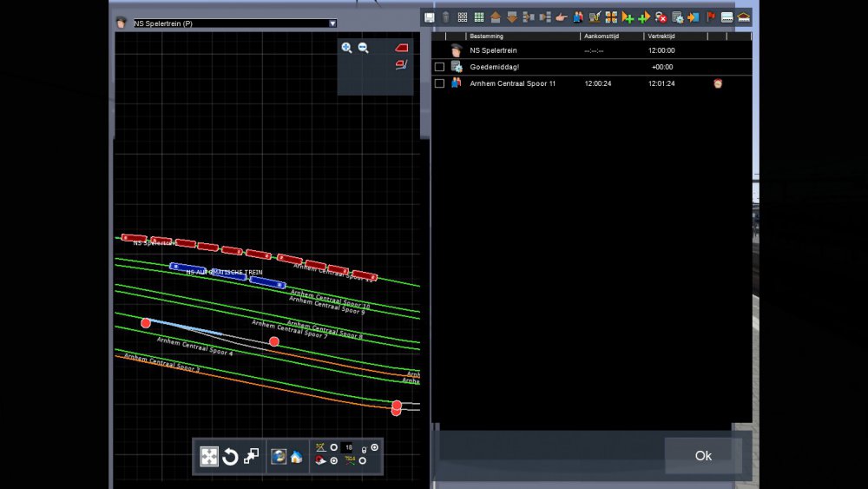Tick the Arnhem Centraal Spoor 11 checkbox
Viewport: 868px width, 489px height.
pos(439,83)
